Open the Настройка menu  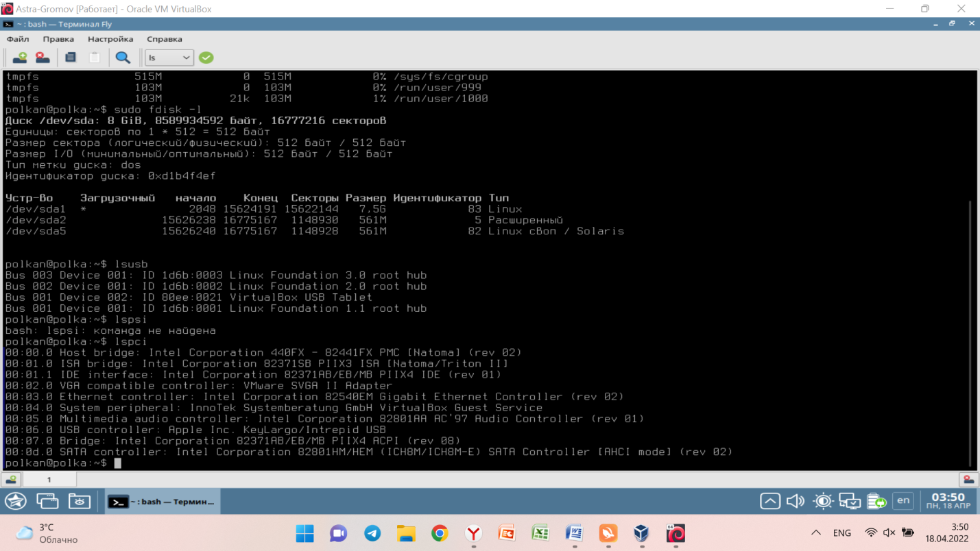(x=110, y=39)
